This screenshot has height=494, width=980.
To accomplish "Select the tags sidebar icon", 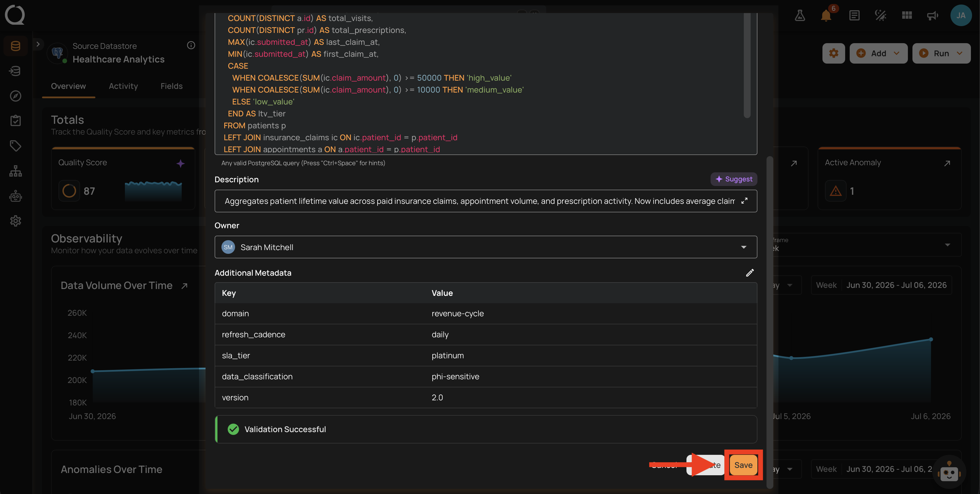I will (x=15, y=146).
